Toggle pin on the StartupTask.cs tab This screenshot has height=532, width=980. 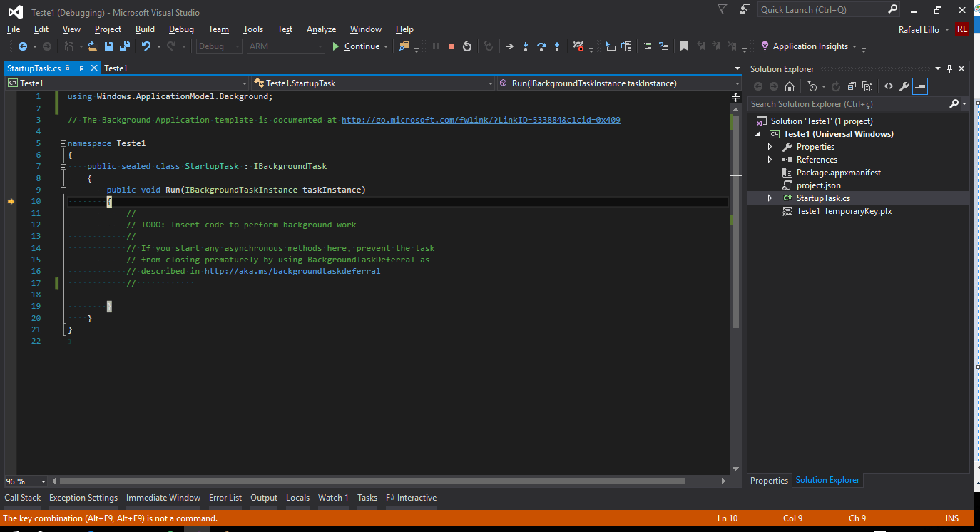click(81, 68)
